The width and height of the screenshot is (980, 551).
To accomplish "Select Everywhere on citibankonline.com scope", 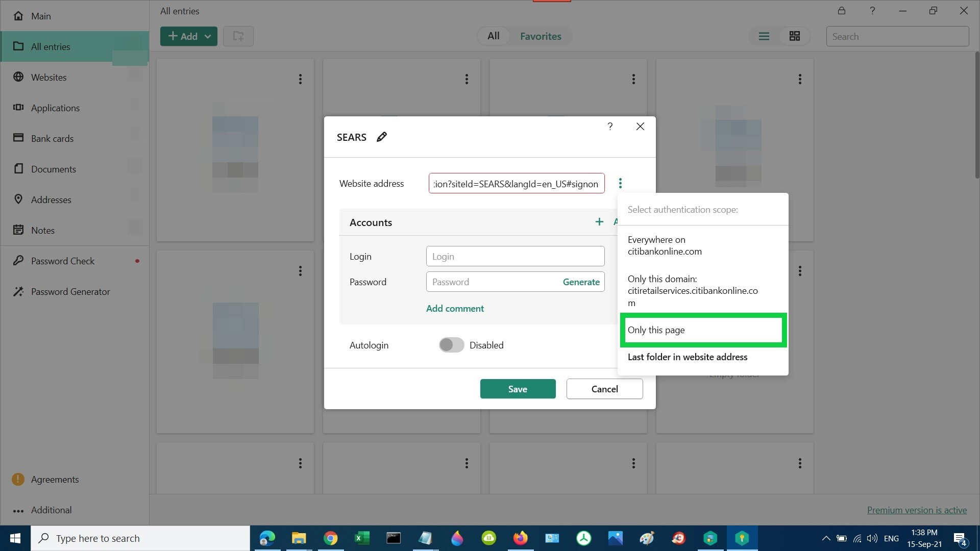I will (x=703, y=245).
